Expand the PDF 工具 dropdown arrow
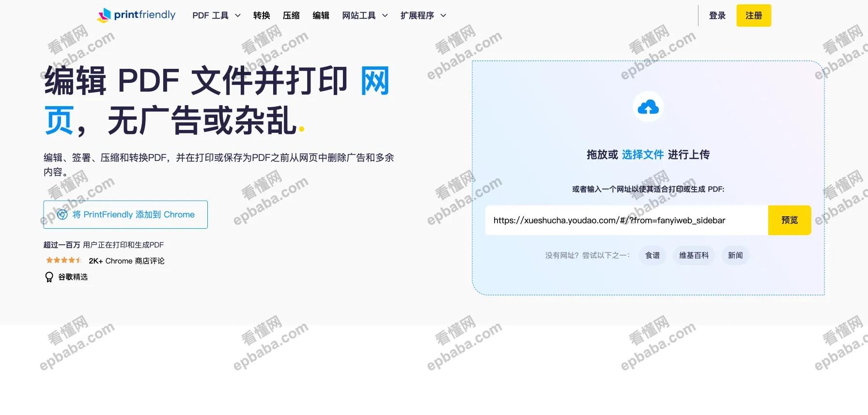 point(238,16)
